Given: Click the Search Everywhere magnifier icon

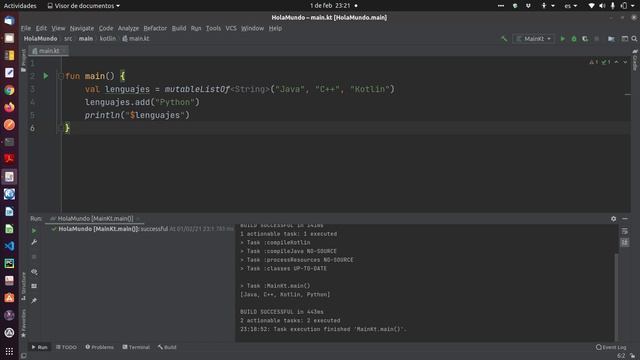Looking at the screenshot, I should click(634, 39).
